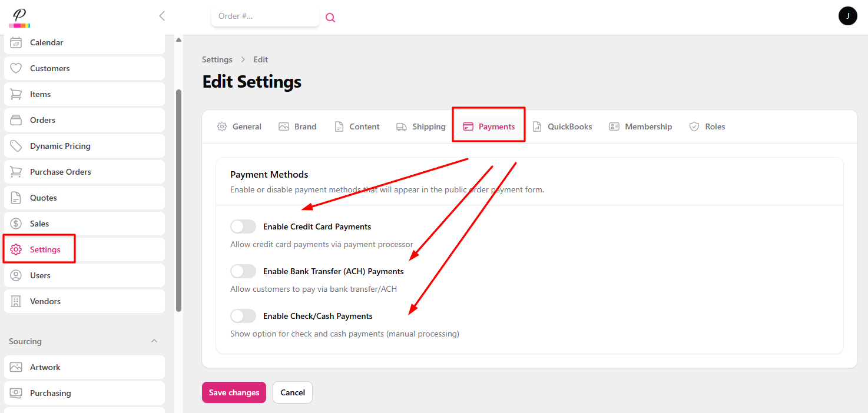Click the Dynamic Pricing tag icon

pyautogui.click(x=17, y=145)
